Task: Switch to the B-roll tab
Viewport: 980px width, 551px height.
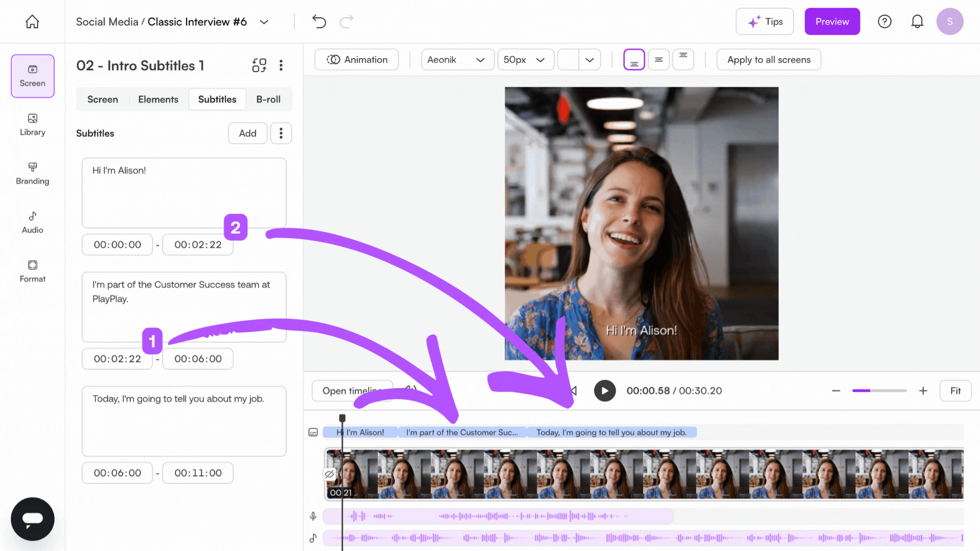Action: coord(268,99)
